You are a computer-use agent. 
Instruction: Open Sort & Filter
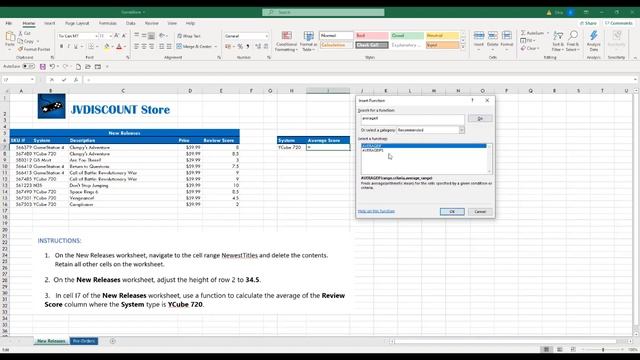558,41
